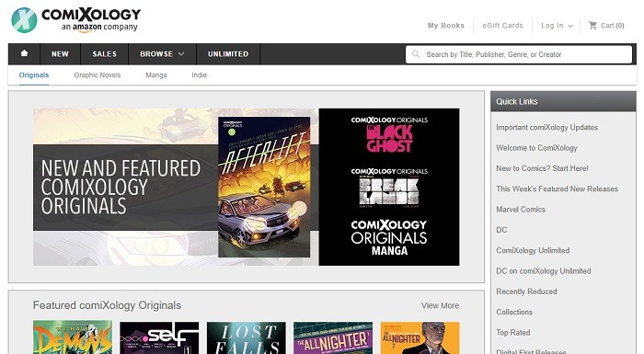
Task: Open Lost Falls cover thumbnail
Action: click(x=246, y=337)
